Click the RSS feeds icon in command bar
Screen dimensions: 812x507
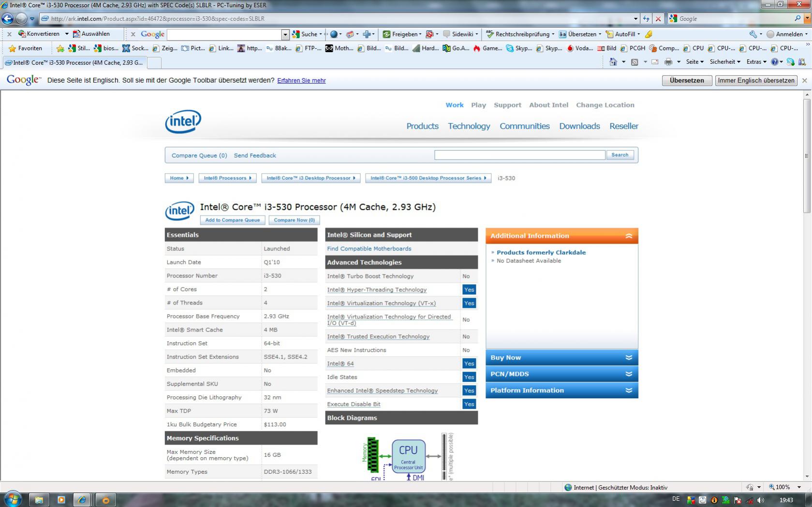click(x=635, y=62)
